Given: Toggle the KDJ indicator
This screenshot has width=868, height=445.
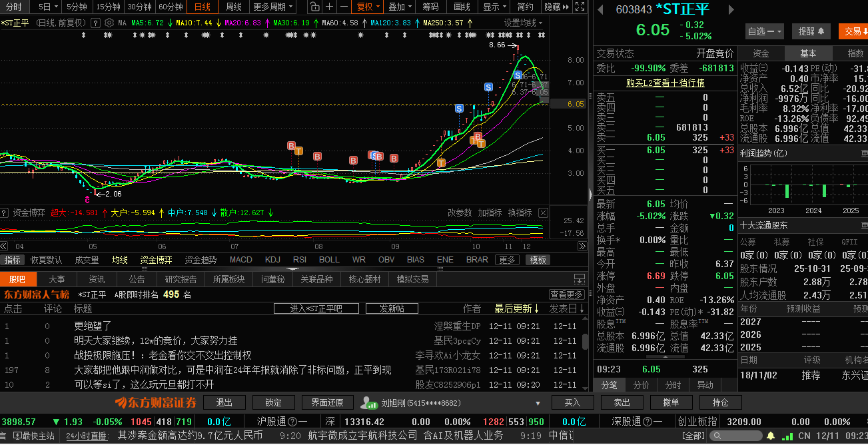Looking at the screenshot, I should coord(272,260).
